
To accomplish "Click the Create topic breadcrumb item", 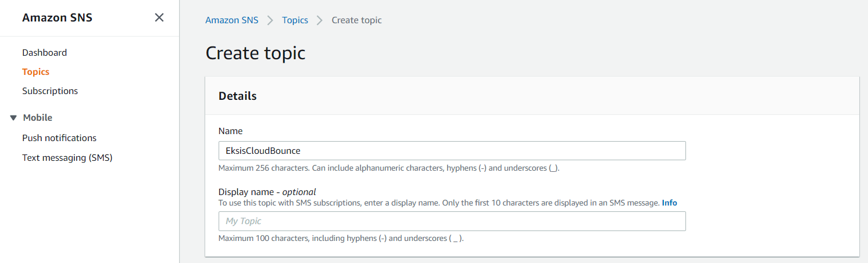I will point(356,20).
